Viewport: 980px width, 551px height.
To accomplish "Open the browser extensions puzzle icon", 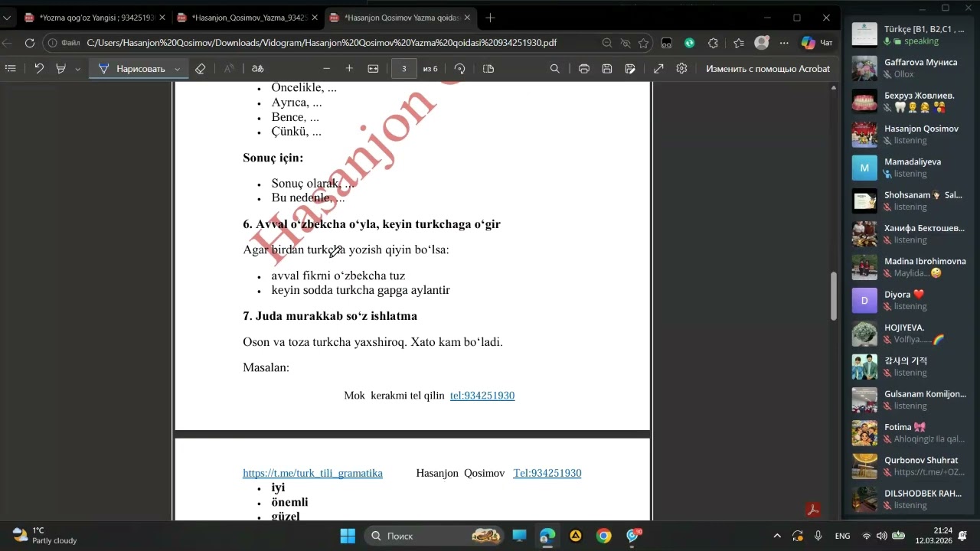I will 714,43.
